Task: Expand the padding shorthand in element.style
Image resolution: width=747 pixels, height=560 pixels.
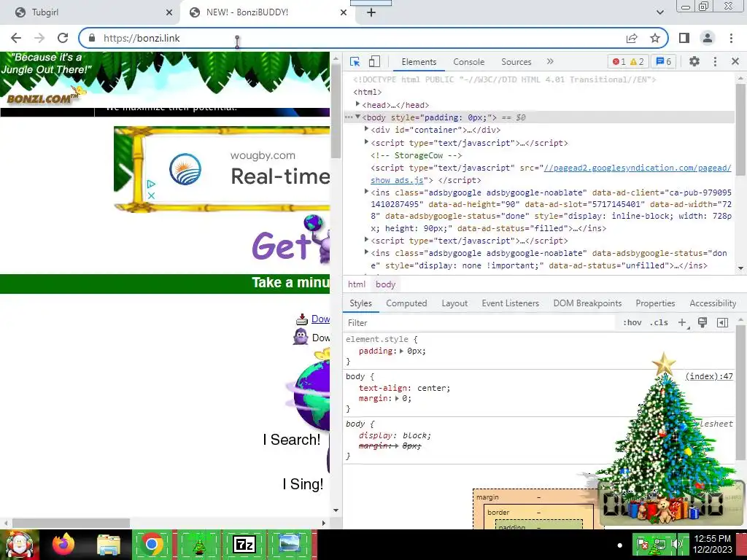Action: coord(402,351)
